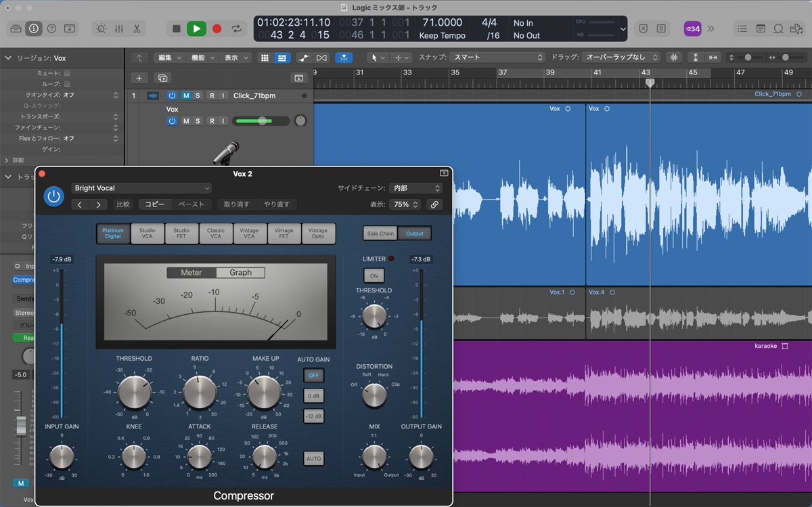812x507 pixels.
Task: Toggle waveform zoom button
Action: click(674, 58)
